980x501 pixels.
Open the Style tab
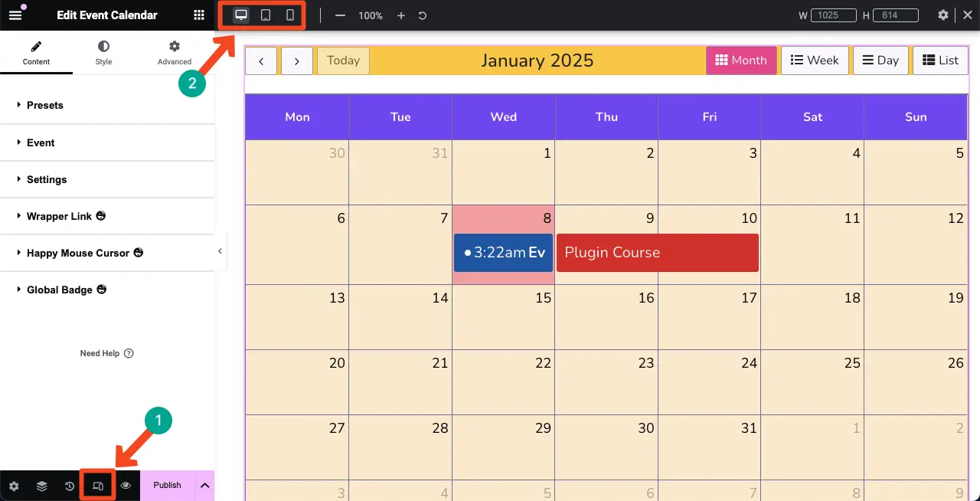pyautogui.click(x=103, y=53)
